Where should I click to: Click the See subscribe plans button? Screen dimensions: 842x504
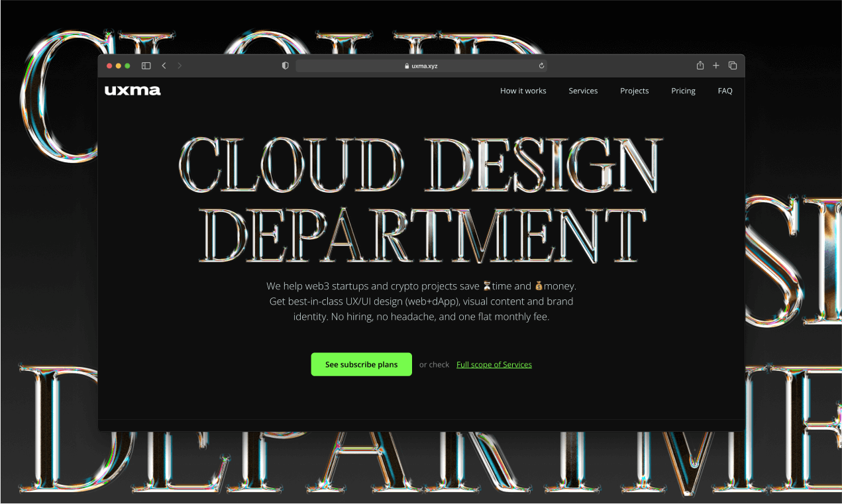[x=362, y=364]
